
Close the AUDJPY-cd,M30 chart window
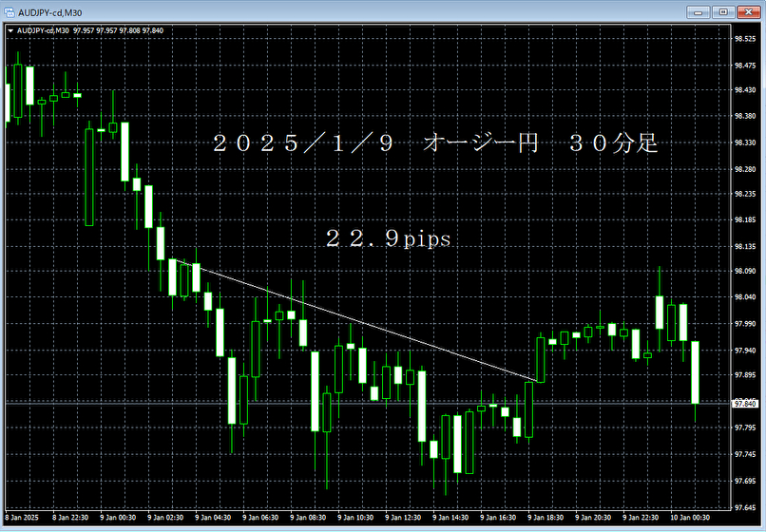(x=747, y=10)
